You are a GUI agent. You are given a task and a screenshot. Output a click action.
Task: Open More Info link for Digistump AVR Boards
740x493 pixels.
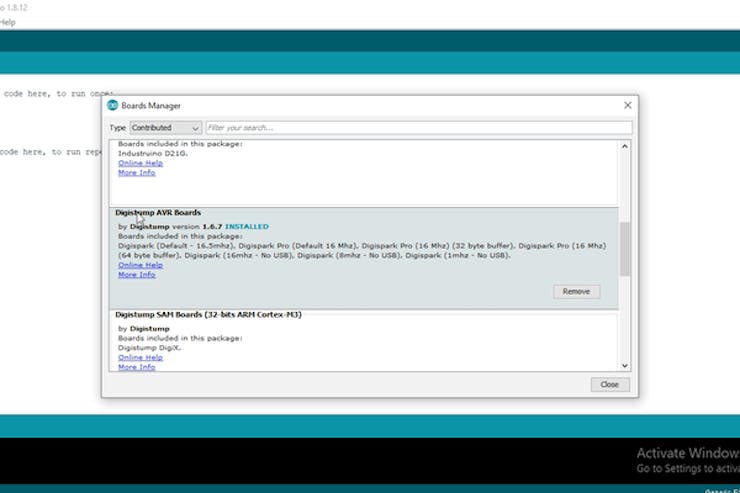[x=136, y=275]
